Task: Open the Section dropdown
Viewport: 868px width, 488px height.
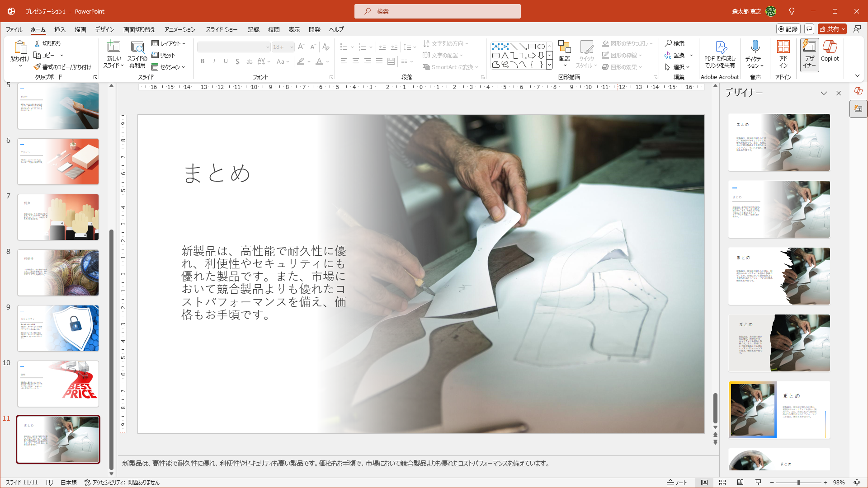Action: (x=169, y=67)
